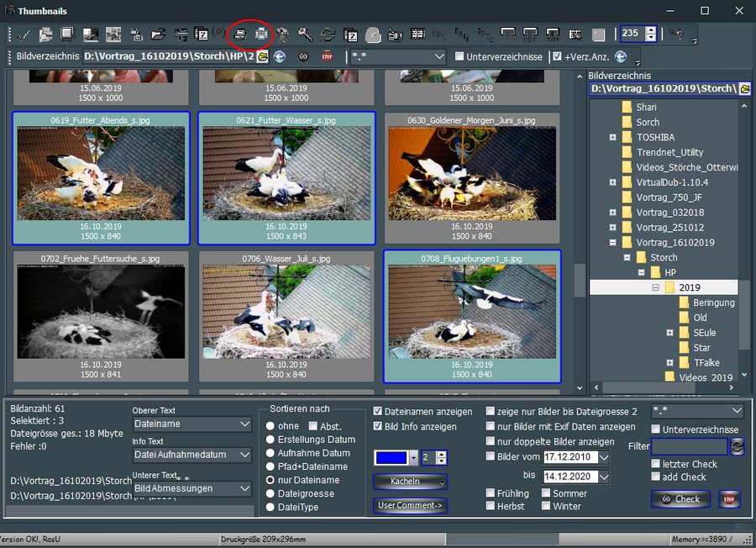
Task: Click the video camera toolbar icon
Action: coord(395,34)
